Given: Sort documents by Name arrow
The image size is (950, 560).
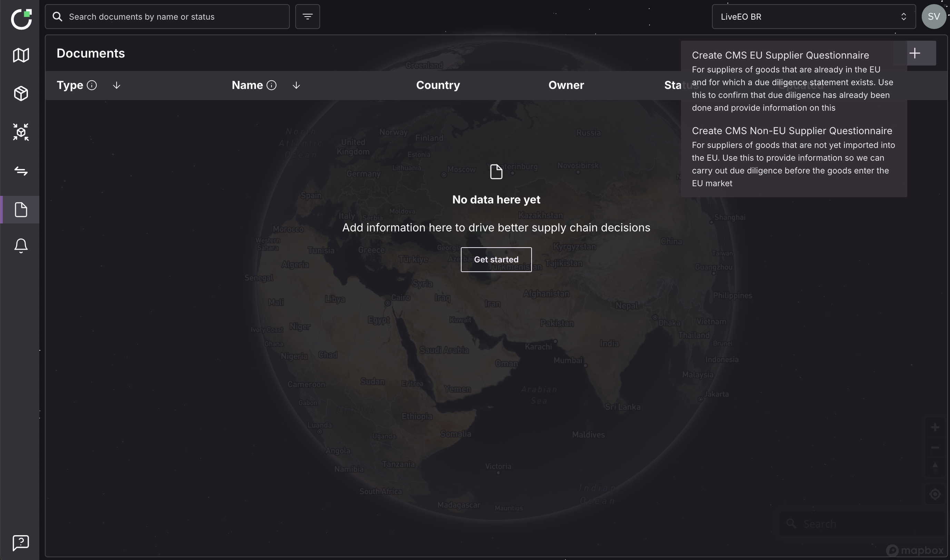Looking at the screenshot, I should point(296,85).
